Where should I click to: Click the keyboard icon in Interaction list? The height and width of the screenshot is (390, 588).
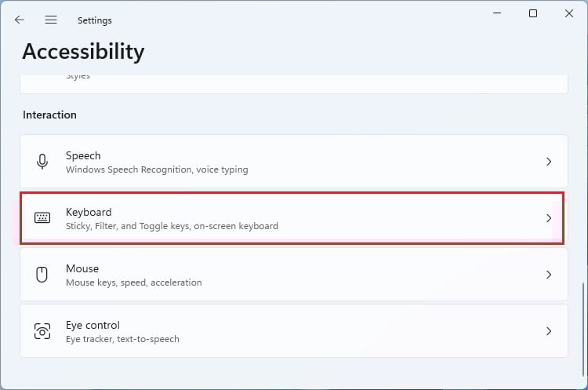42,218
